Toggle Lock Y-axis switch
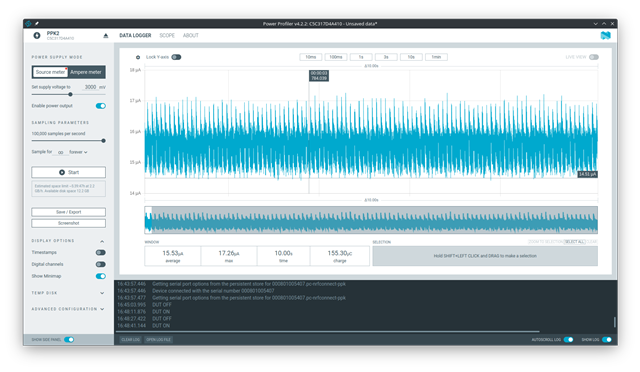The height and width of the screenshot is (372, 640). [x=176, y=57]
